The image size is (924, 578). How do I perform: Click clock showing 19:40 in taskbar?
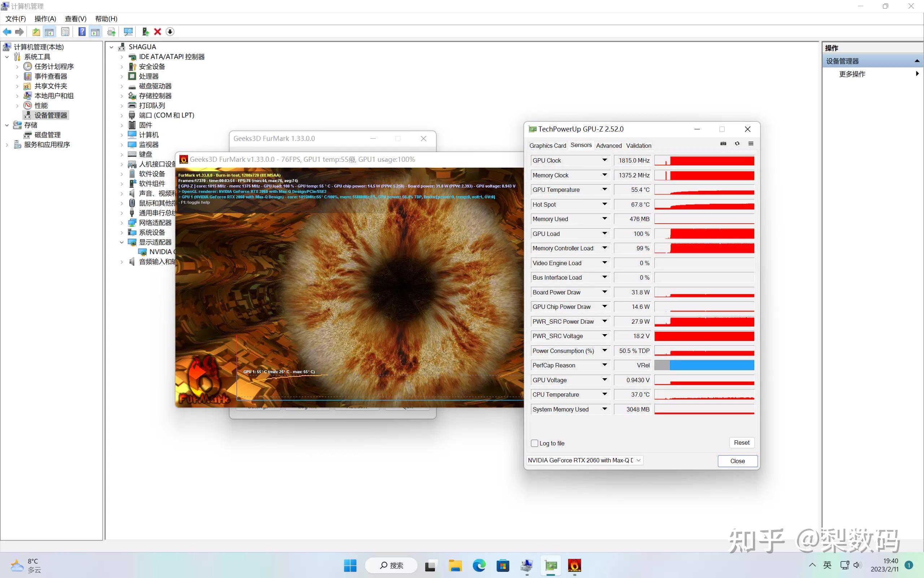pos(890,561)
